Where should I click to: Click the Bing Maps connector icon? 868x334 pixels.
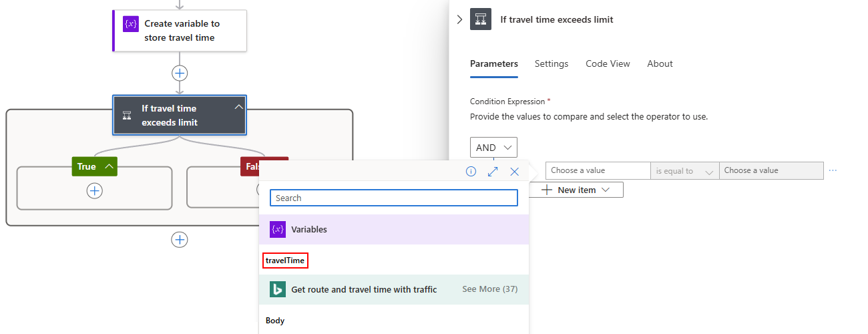[278, 289]
